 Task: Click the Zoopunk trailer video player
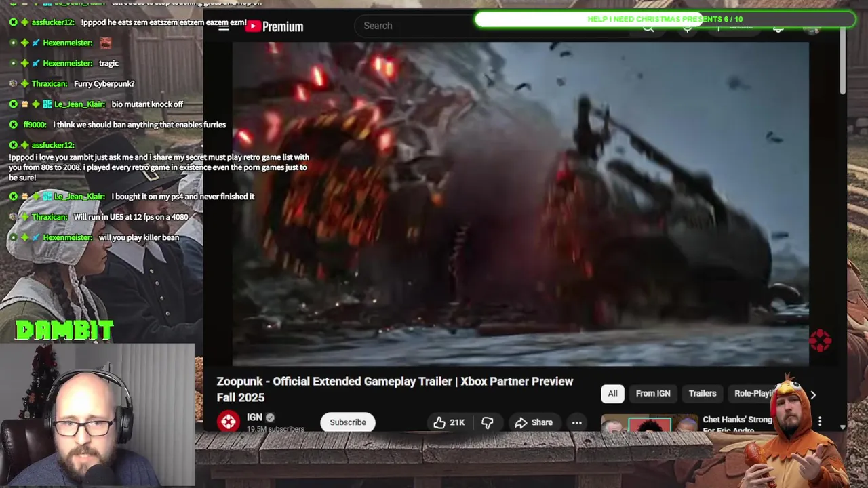520,203
